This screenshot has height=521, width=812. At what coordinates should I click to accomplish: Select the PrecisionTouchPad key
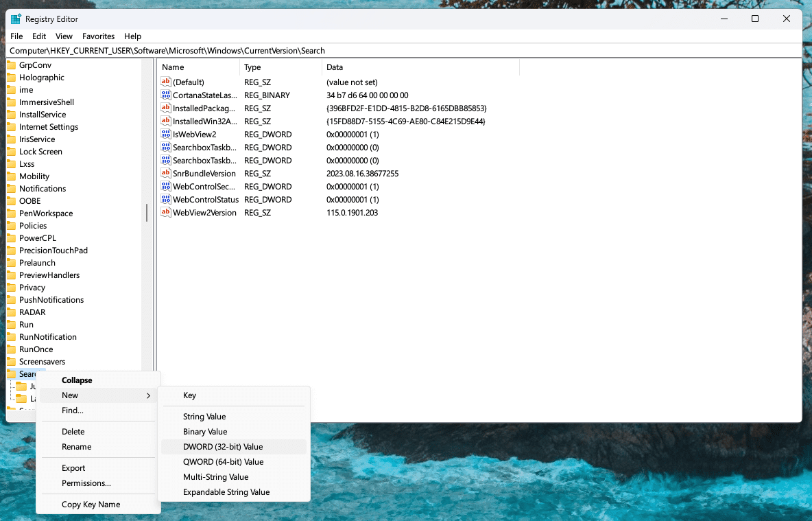pyautogui.click(x=53, y=251)
